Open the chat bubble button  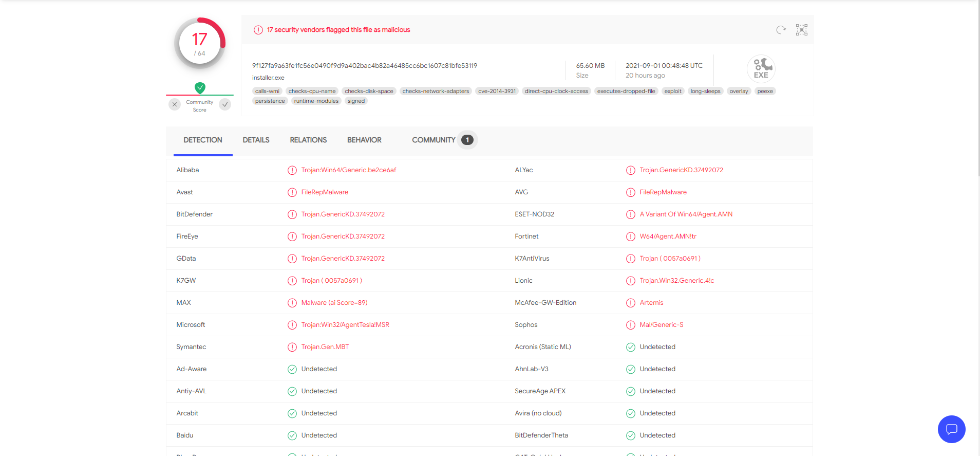tap(951, 429)
